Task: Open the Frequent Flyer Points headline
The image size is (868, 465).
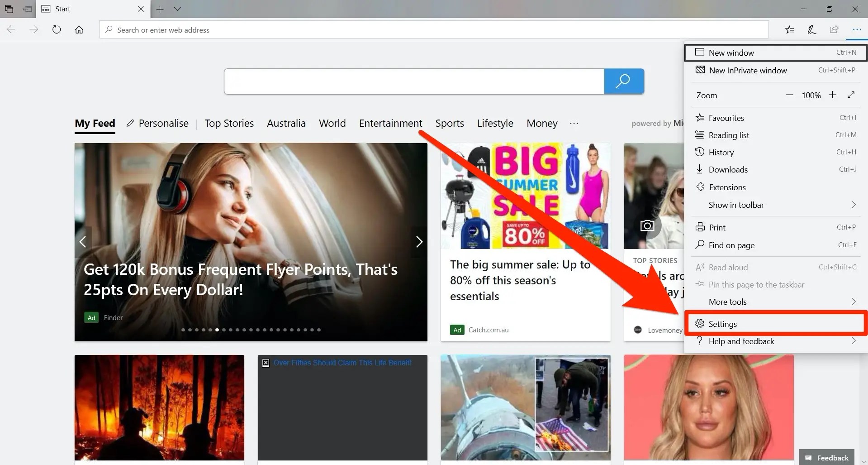Action: 241,279
